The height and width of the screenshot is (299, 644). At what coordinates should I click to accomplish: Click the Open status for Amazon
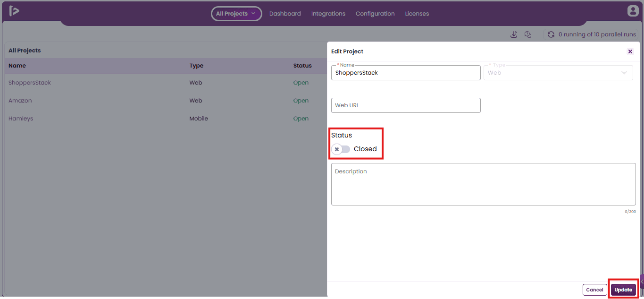click(x=301, y=101)
